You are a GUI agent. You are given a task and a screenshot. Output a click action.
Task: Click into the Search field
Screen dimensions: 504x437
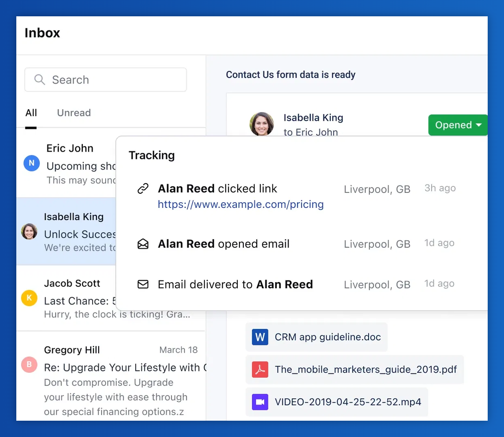click(x=106, y=79)
